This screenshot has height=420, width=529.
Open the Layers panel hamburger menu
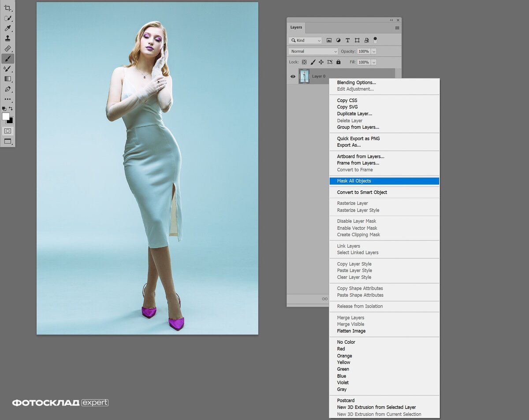[x=397, y=28]
